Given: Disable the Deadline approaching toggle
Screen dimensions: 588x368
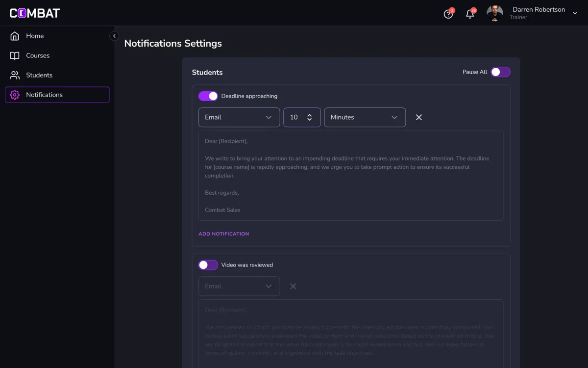Looking at the screenshot, I should pyautogui.click(x=208, y=96).
